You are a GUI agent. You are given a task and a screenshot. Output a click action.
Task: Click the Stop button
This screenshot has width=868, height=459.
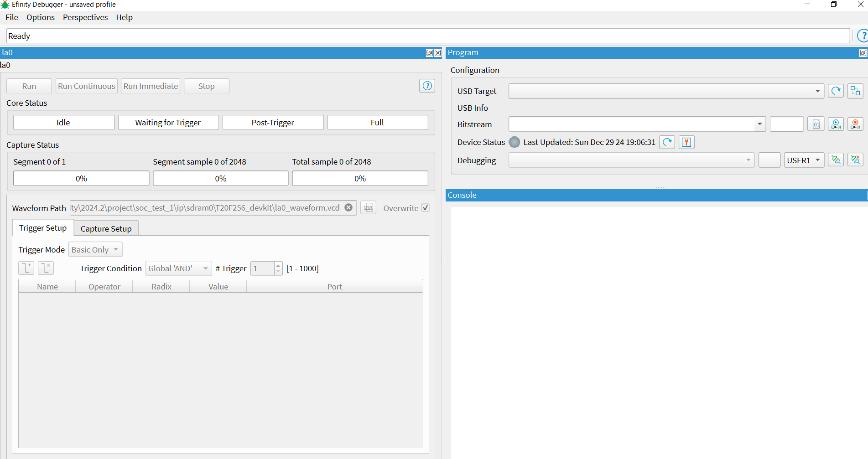coord(206,86)
